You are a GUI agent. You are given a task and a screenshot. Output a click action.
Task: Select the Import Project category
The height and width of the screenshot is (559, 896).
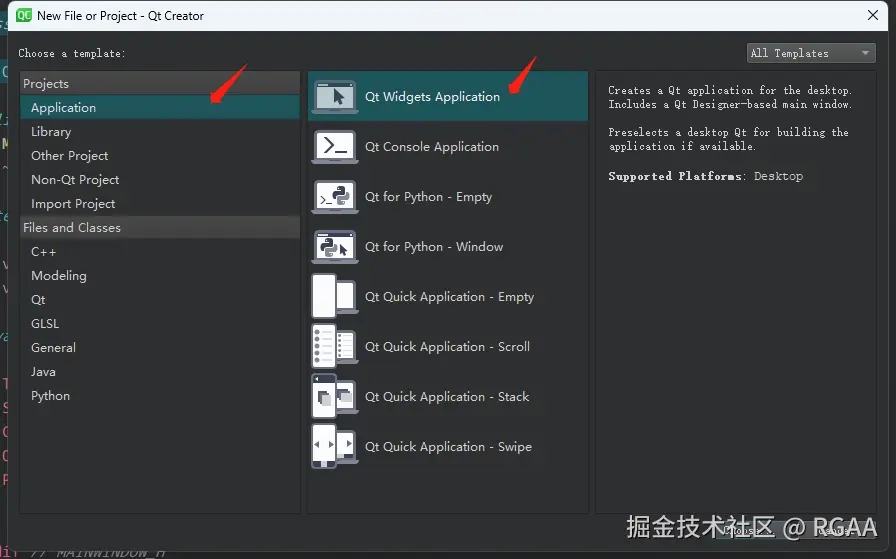(x=160, y=203)
